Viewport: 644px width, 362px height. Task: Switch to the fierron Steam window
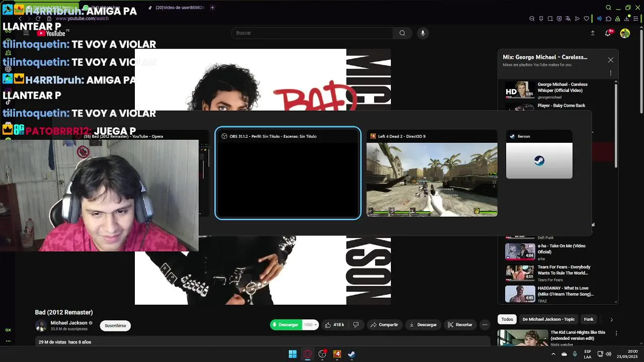(x=539, y=155)
